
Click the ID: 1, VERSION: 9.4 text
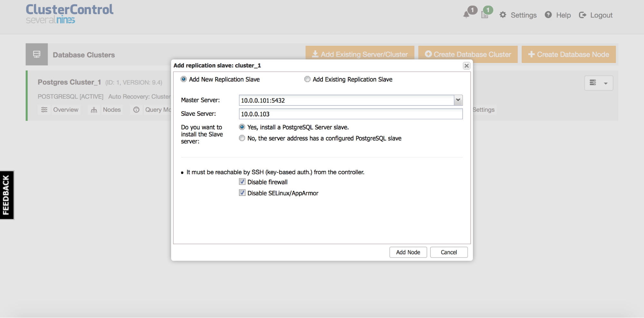pyautogui.click(x=134, y=83)
